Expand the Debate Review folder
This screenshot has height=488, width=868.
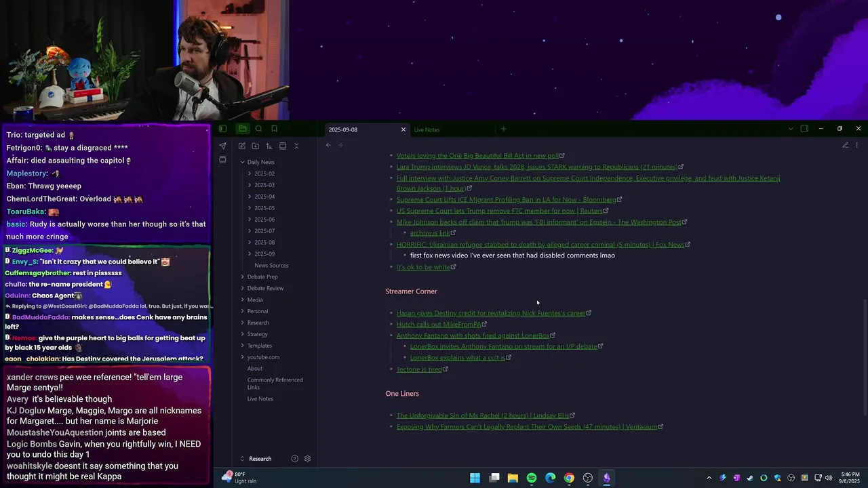(x=265, y=289)
